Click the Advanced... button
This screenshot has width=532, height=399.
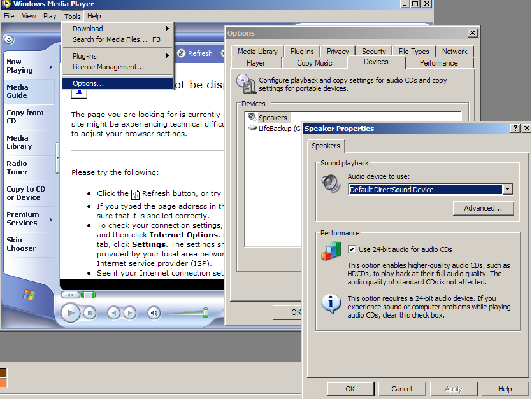pos(483,208)
